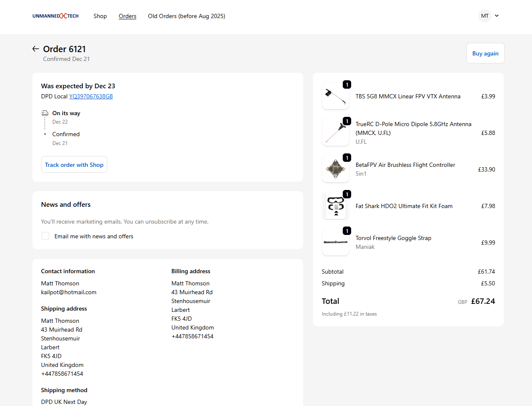Go to the Orders page
Image resolution: width=532 pixels, height=406 pixels.
127,16
